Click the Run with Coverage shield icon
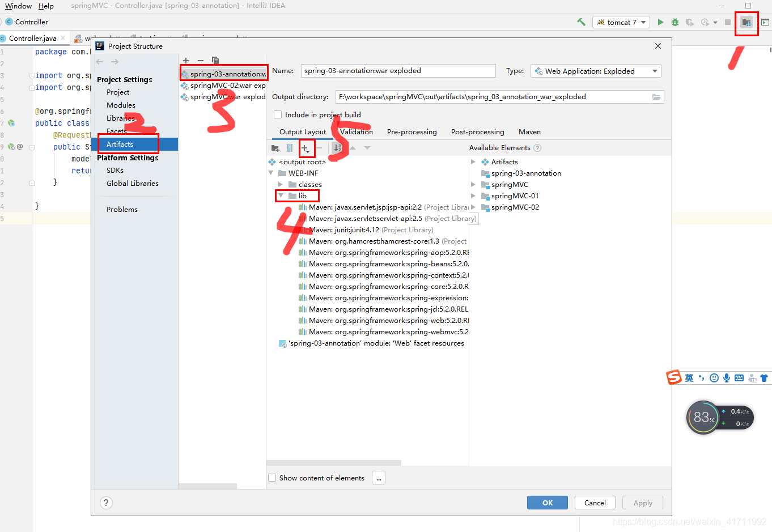 pyautogui.click(x=690, y=22)
